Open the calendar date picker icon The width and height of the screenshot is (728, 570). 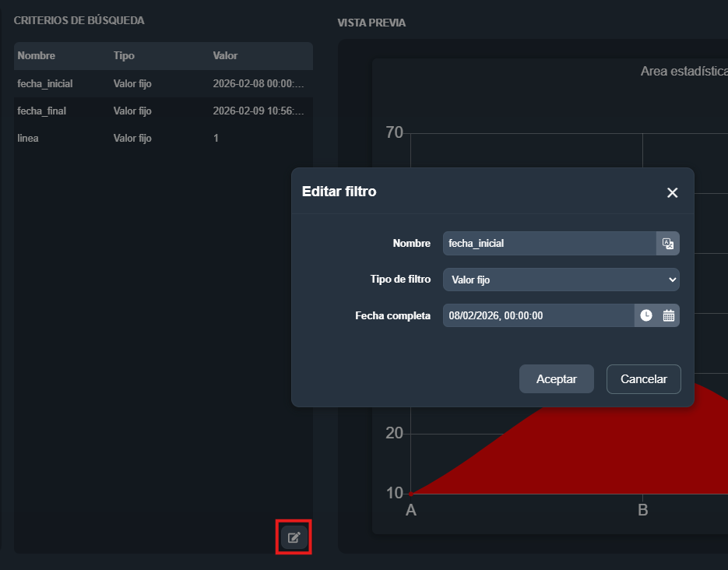click(x=669, y=315)
